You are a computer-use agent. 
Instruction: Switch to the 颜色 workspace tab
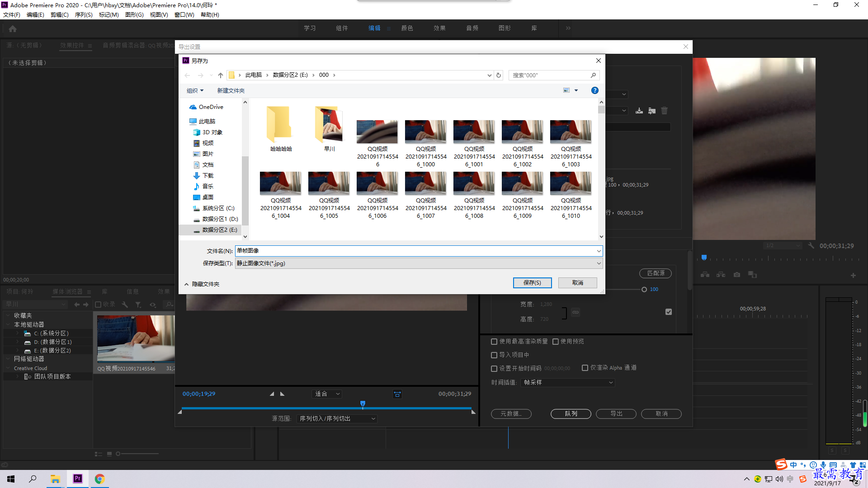pyautogui.click(x=407, y=28)
